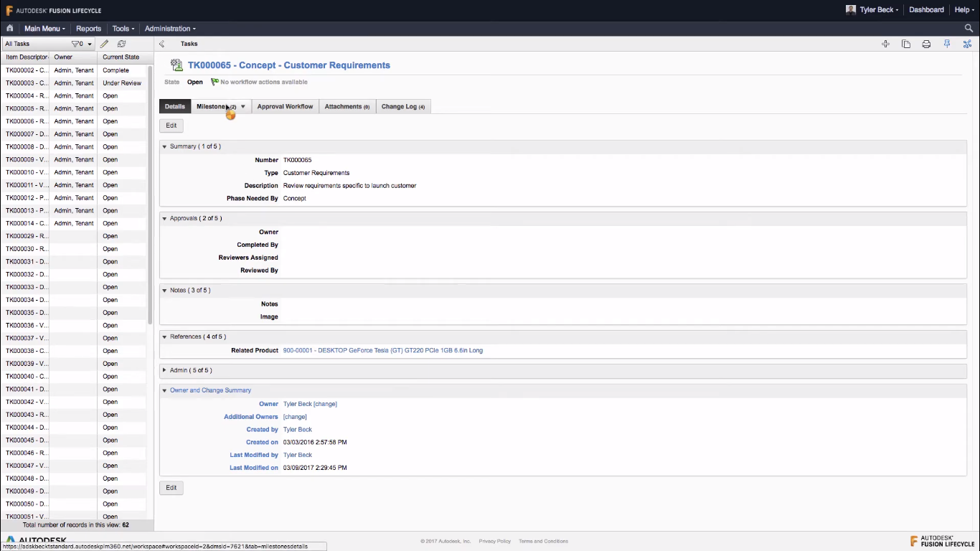Screen dimensions: 980x551
Task: Open the Reports menu
Action: coord(88,29)
